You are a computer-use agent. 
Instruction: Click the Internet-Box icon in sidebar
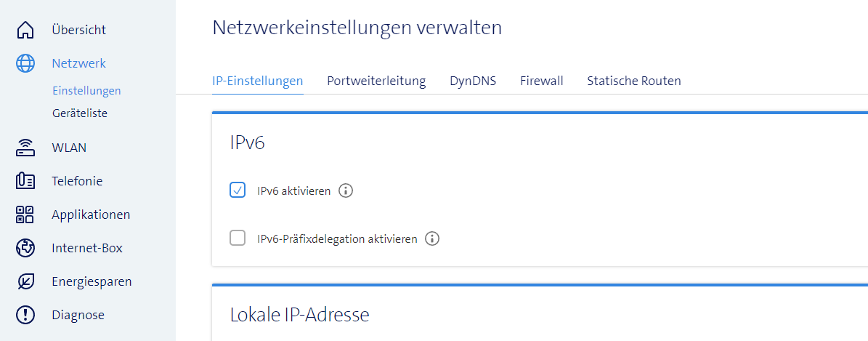click(25, 248)
